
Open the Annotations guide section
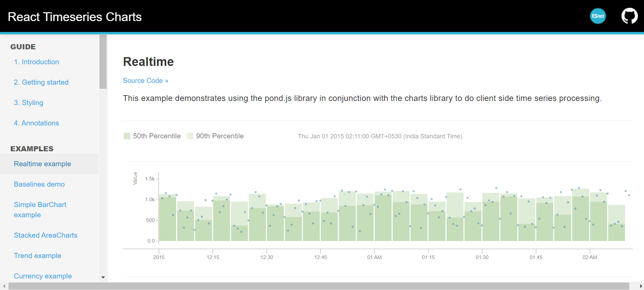36,123
